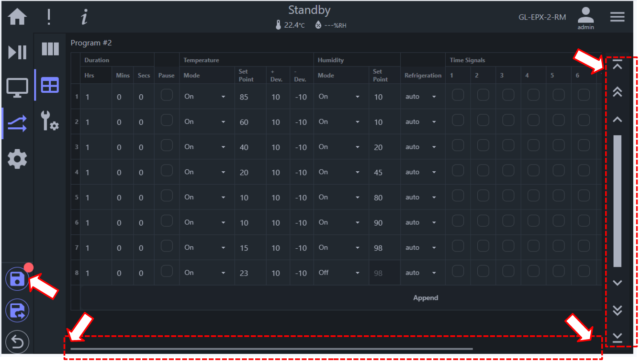
Task: Toggle the Pause checkbox in step 4
Action: [x=167, y=171]
